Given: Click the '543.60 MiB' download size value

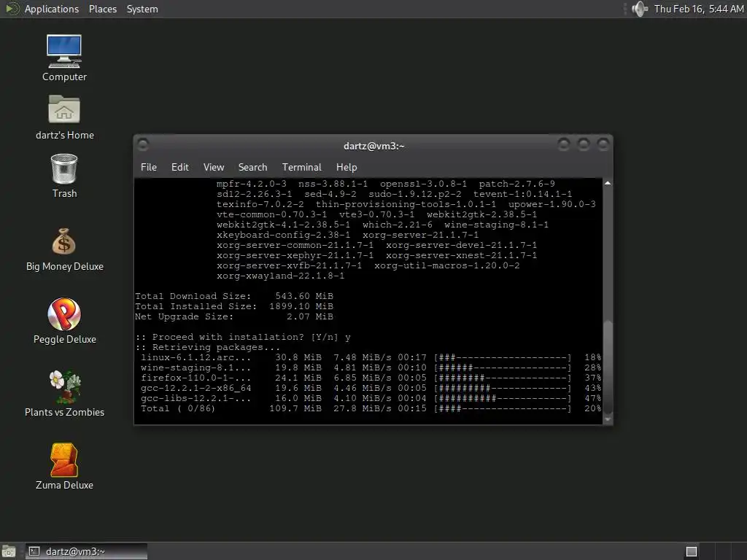Looking at the screenshot, I should click(x=304, y=296).
